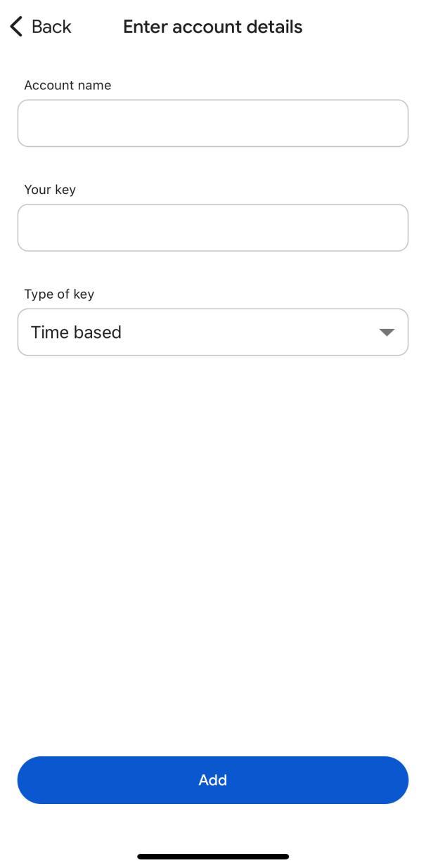
Task: Tap blank white area below the dropdown
Action: pyautogui.click(x=213, y=548)
